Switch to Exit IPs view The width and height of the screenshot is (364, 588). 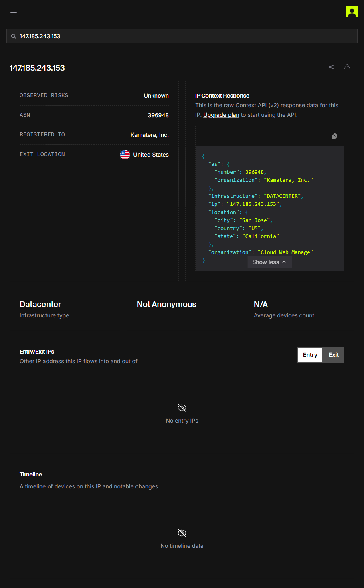tap(334, 355)
